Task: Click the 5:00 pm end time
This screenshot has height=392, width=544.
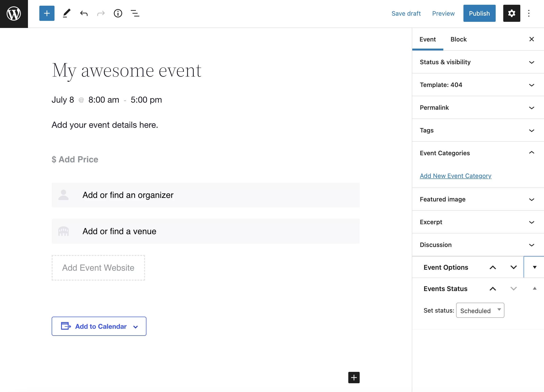Action: coord(146,100)
